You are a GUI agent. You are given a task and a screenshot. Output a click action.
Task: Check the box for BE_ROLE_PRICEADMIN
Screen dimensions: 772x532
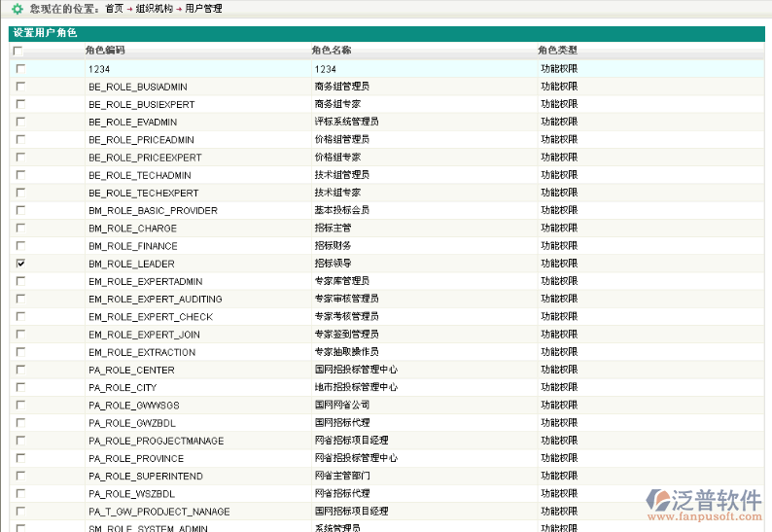(20, 139)
